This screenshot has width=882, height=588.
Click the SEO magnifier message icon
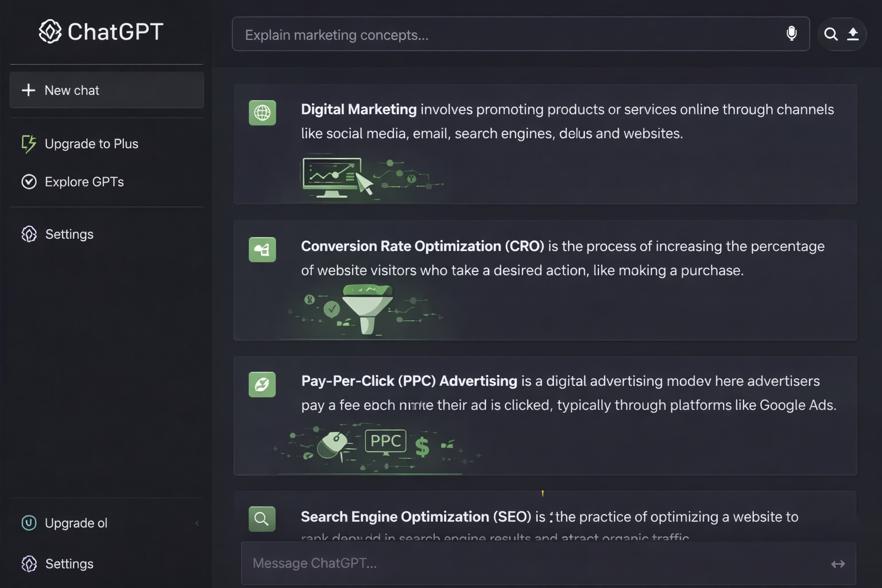click(x=262, y=519)
